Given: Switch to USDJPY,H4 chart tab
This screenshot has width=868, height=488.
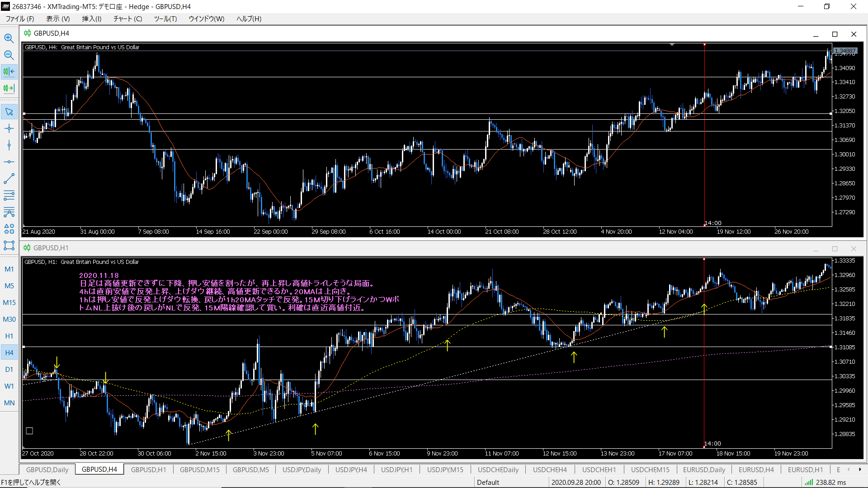Looking at the screenshot, I should coord(351,469).
